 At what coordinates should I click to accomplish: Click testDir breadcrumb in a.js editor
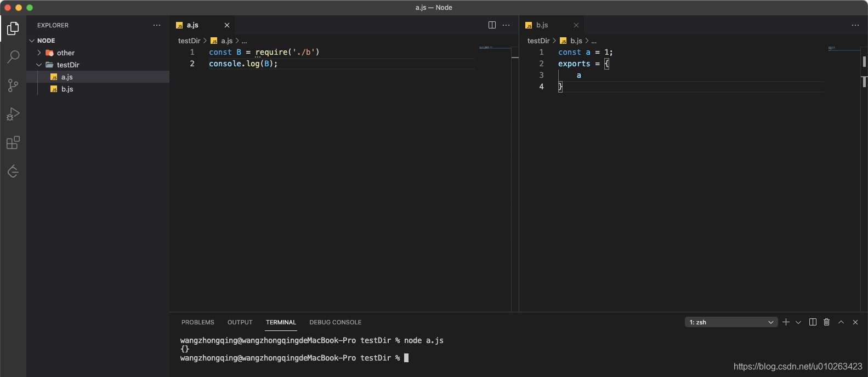pos(189,41)
